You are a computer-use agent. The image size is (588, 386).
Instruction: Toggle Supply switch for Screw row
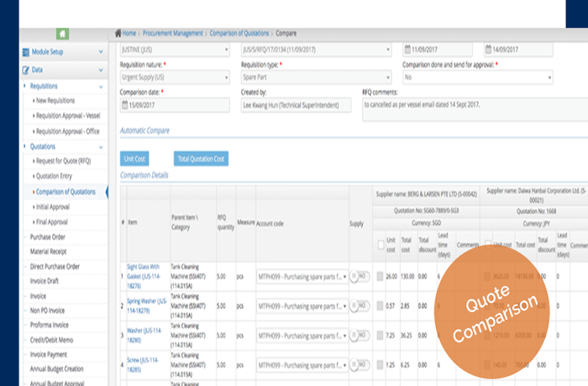pyautogui.click(x=360, y=364)
